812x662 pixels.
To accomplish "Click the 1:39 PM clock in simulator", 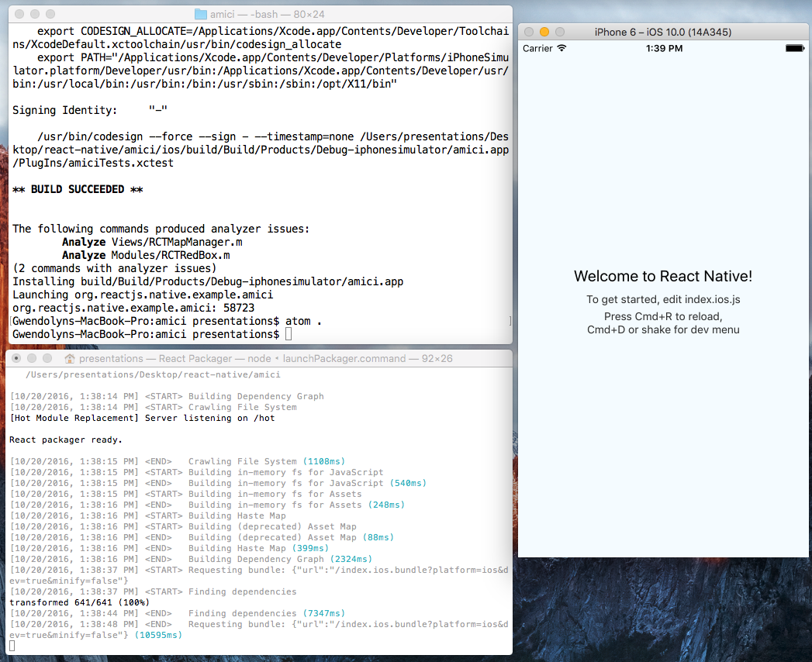I will click(x=664, y=48).
